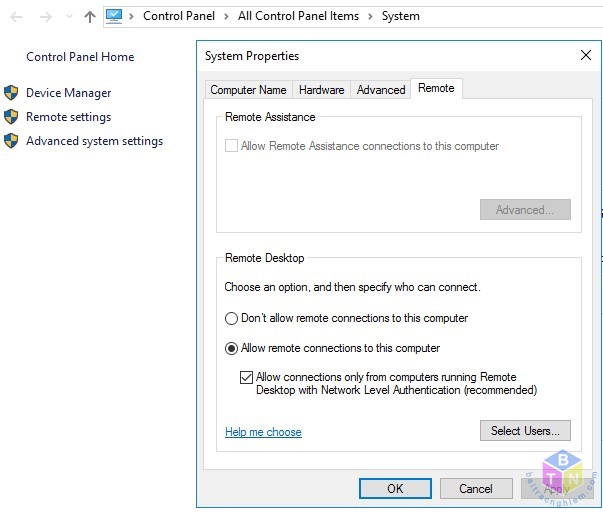Go up one level with up arrow

pos(90,17)
